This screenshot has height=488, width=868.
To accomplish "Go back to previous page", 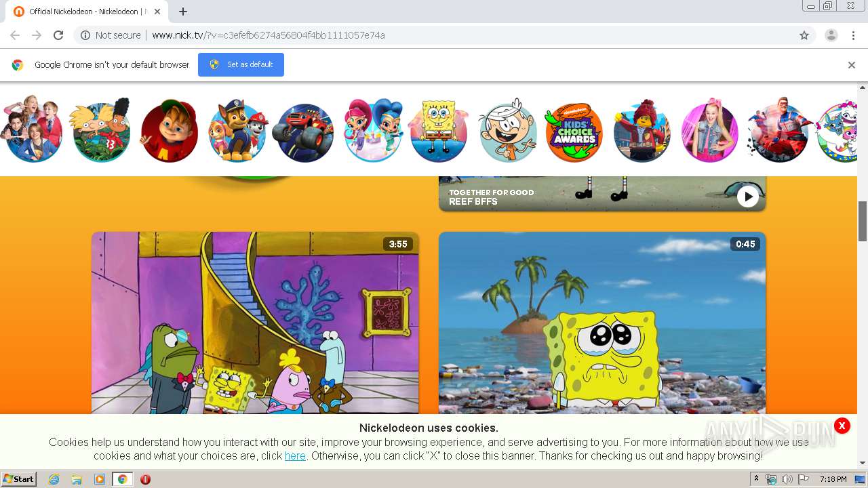I will coord(15,35).
